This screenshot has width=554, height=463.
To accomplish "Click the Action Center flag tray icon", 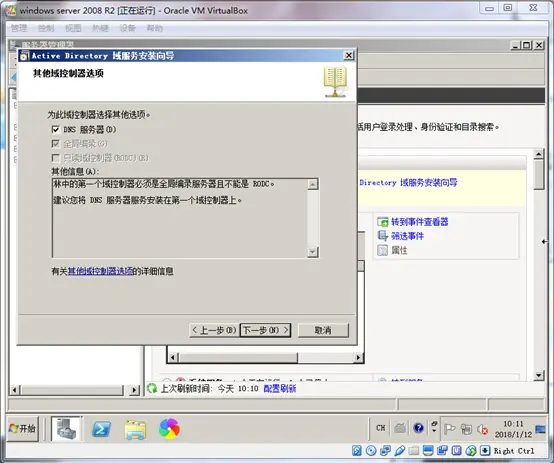I will (449, 429).
